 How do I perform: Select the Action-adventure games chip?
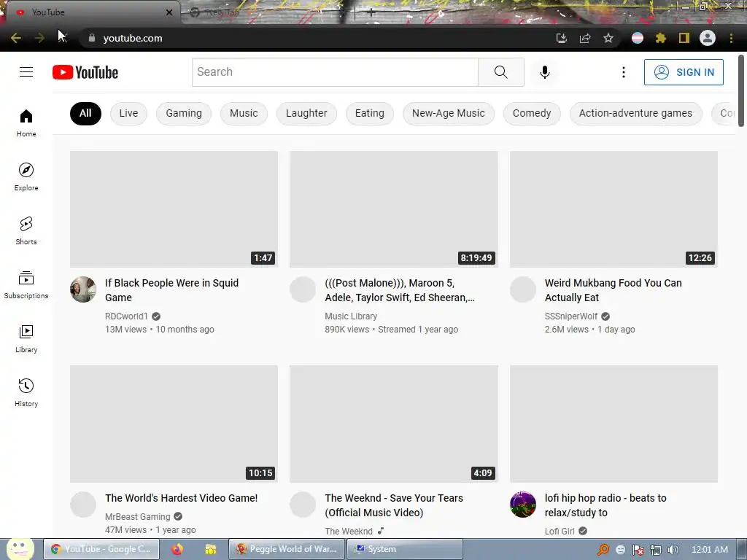[x=635, y=113]
